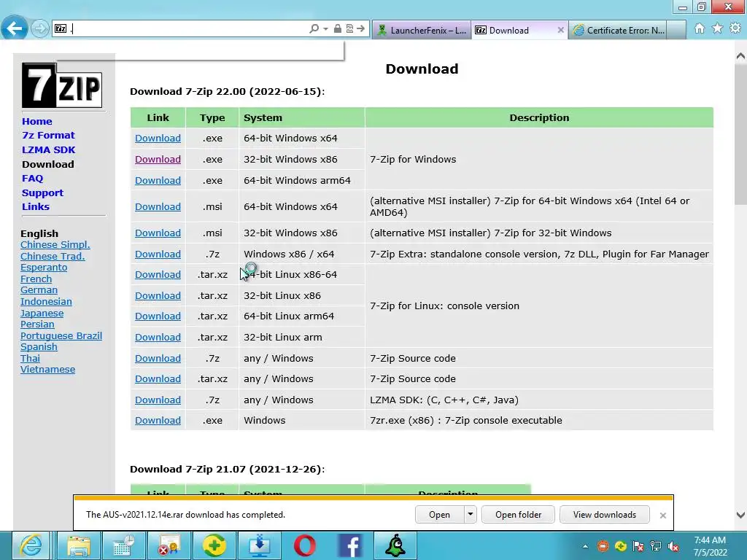Open the Tools gear icon
The image size is (747, 560).
pyautogui.click(x=735, y=28)
